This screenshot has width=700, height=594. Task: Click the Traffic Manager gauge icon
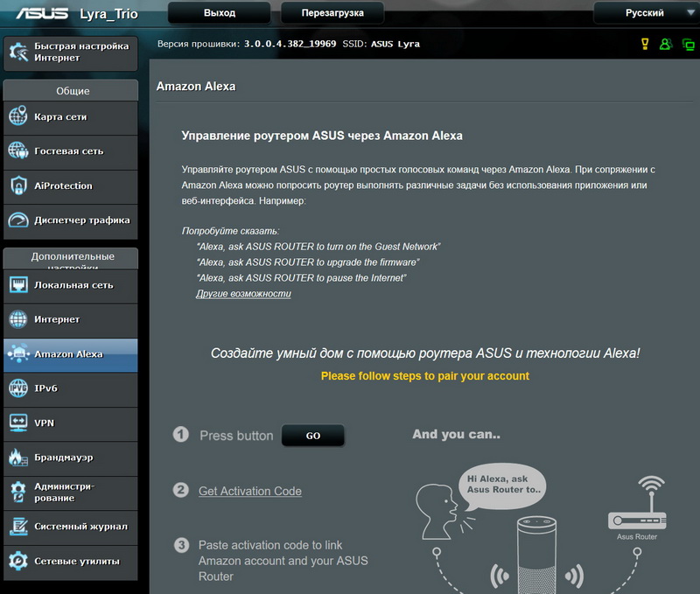18,220
